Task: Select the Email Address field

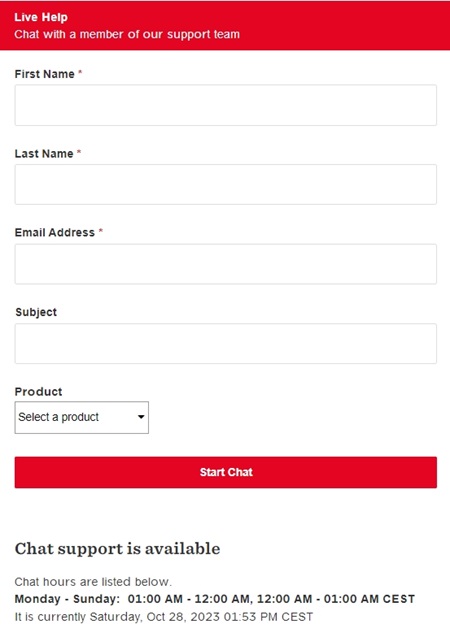Action: coord(226,264)
